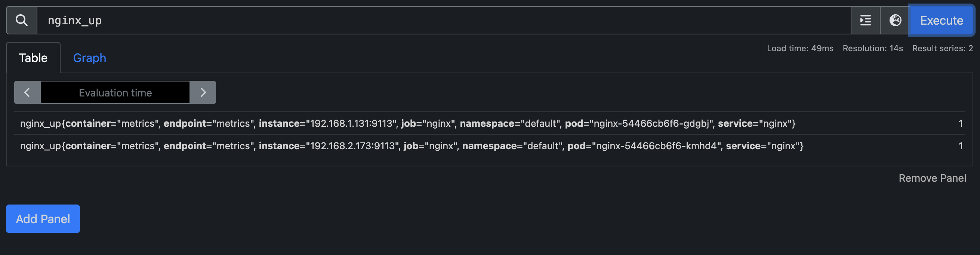Select the Table tab

[x=33, y=58]
